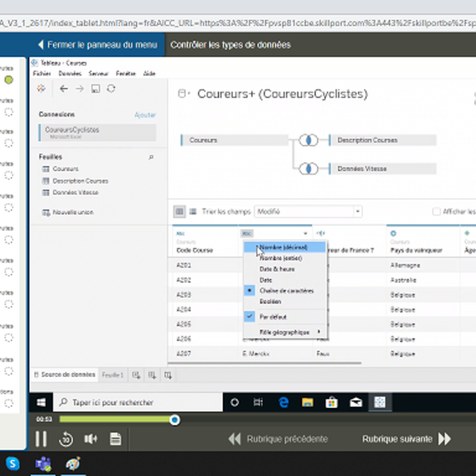Open the transcript document icon
This screenshot has width=476, height=476.
(x=115, y=439)
